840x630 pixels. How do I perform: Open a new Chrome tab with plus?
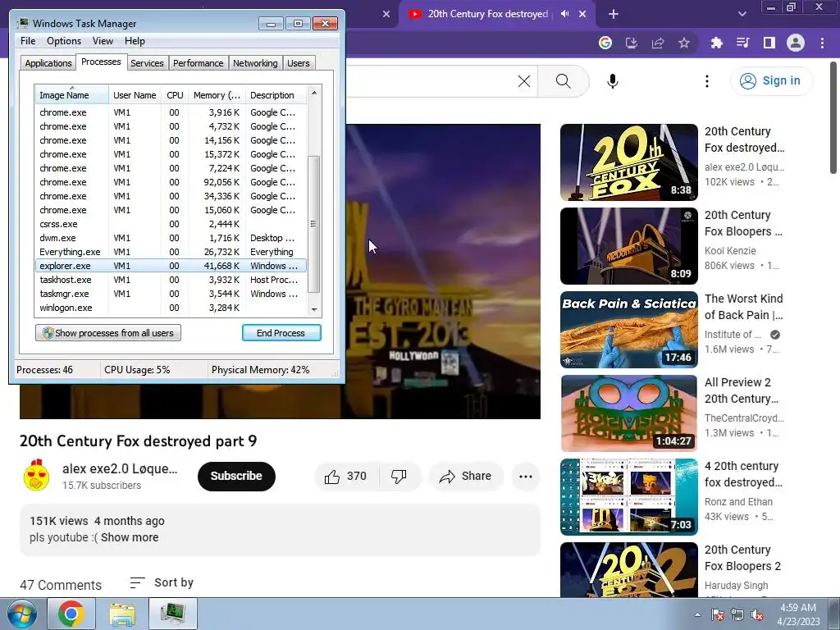(x=614, y=14)
